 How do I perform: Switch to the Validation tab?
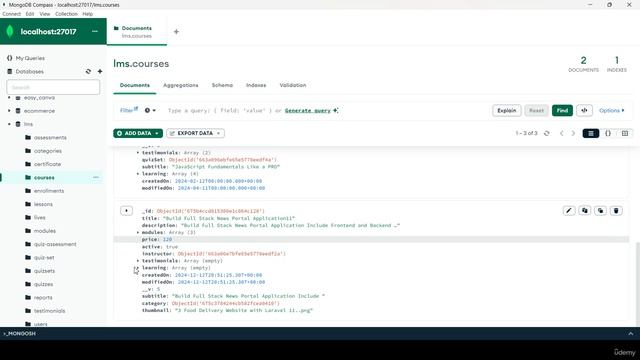(293, 85)
